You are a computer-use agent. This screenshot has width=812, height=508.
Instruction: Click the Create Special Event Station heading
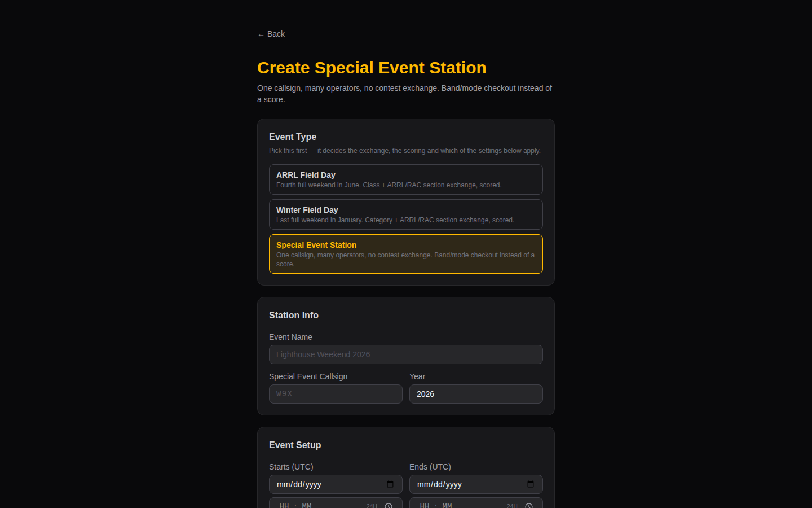(x=372, y=68)
